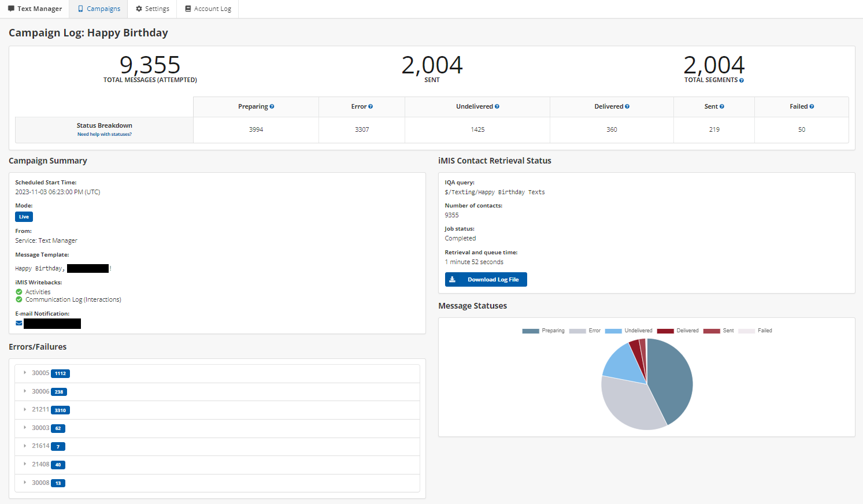Image resolution: width=863 pixels, height=504 pixels.
Task: Click the Error color swatch in legend
Action: [577, 331]
